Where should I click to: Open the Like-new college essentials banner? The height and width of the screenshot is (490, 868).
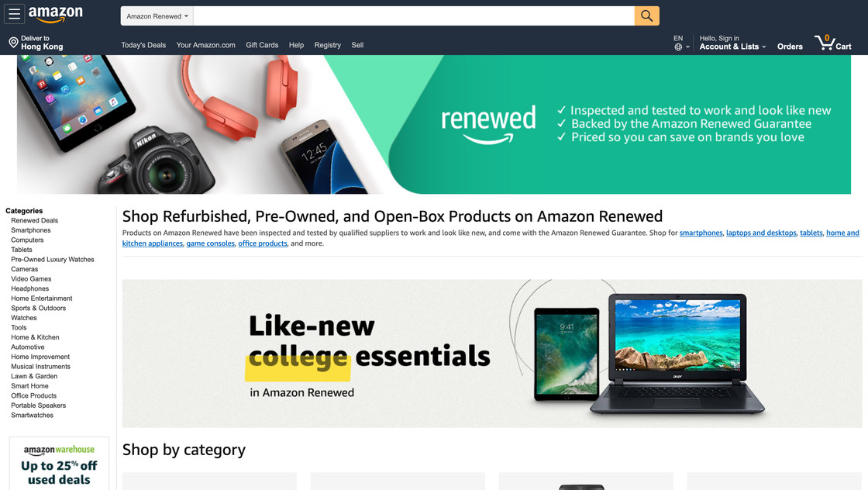click(492, 354)
